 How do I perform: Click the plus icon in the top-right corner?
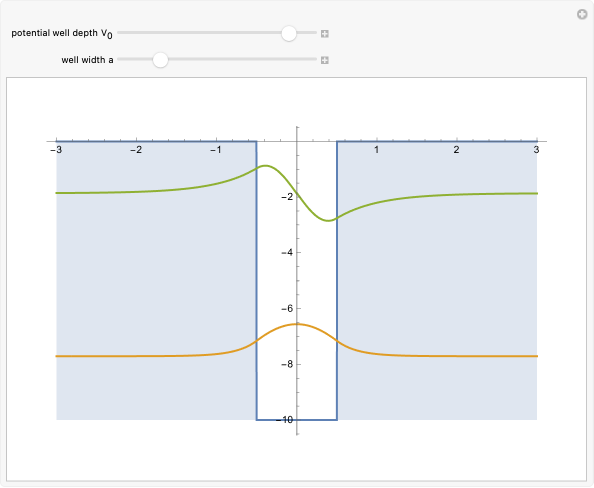point(582,15)
